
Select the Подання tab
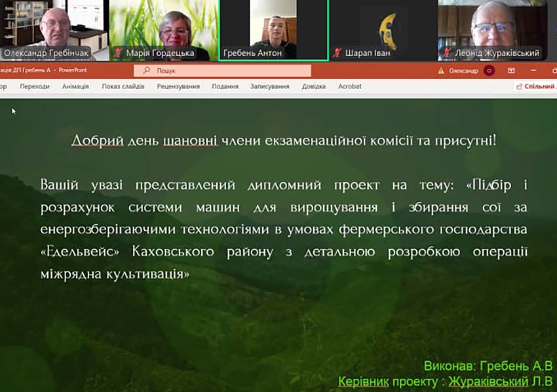point(225,87)
